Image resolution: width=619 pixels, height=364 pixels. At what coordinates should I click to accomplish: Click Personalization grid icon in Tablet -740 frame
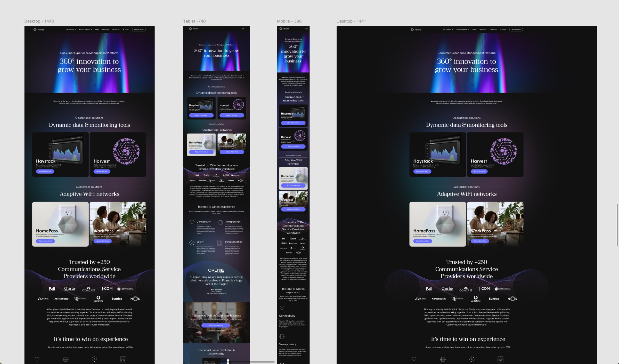(220, 243)
